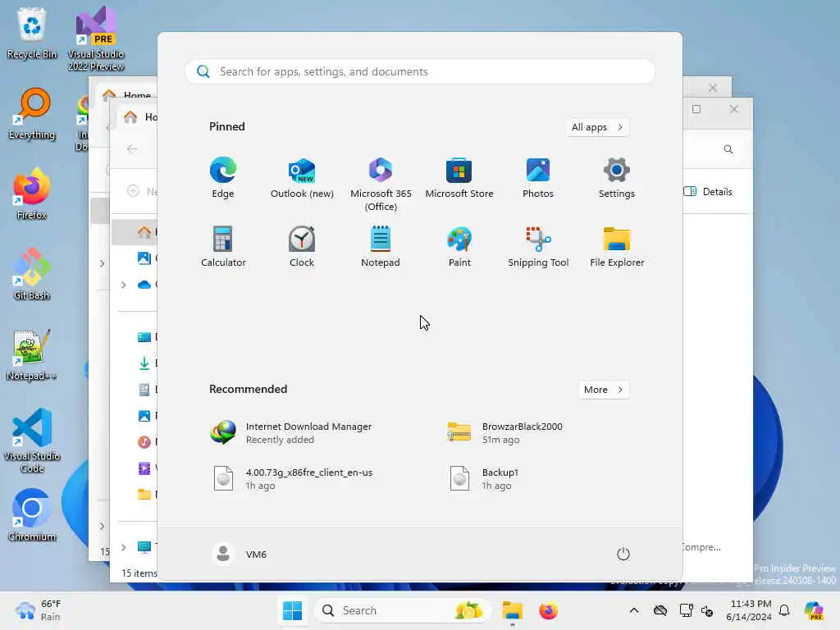Select Git Bash desktop shortcut
The width and height of the screenshot is (840, 630).
(x=32, y=274)
